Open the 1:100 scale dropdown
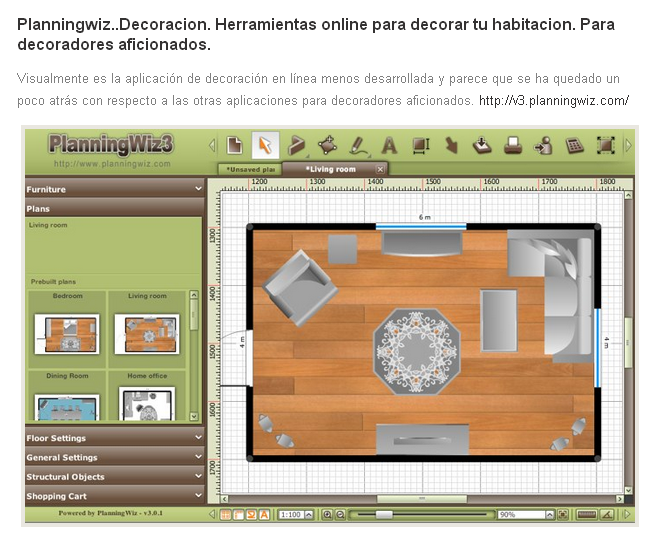This screenshot has height=541, width=651. coord(309,515)
